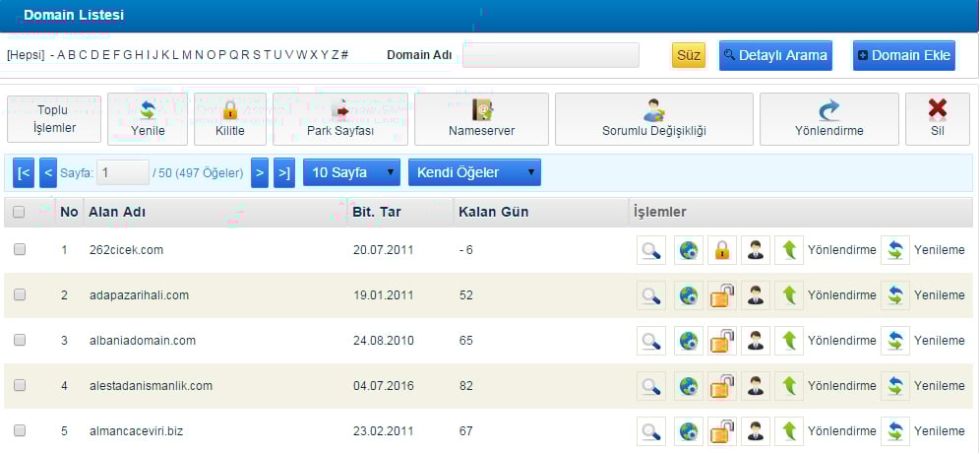Click globe icon in 262cicek.com row
The image size is (980, 453).
[x=689, y=250]
